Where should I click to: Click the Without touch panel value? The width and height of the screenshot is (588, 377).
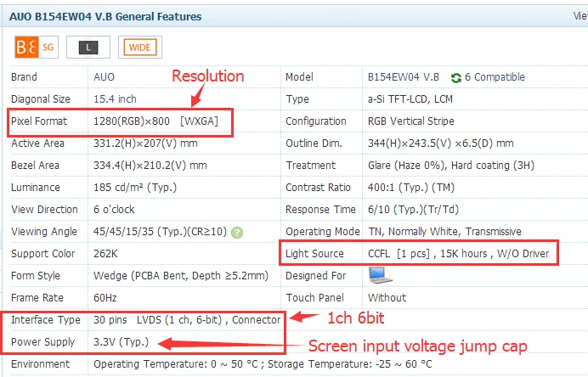pos(387,298)
